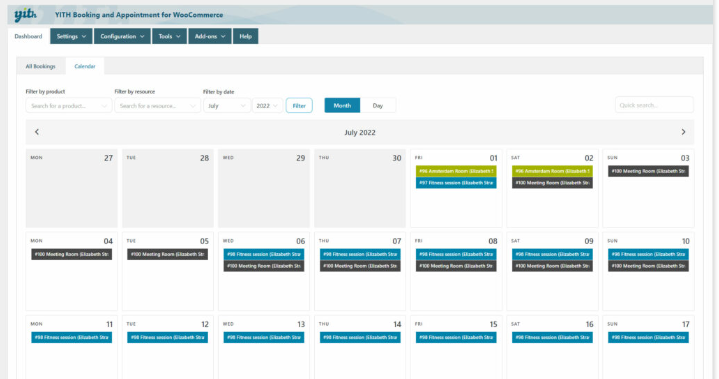Click the YITH logo
This screenshot has height=379, width=719.
(25, 15)
